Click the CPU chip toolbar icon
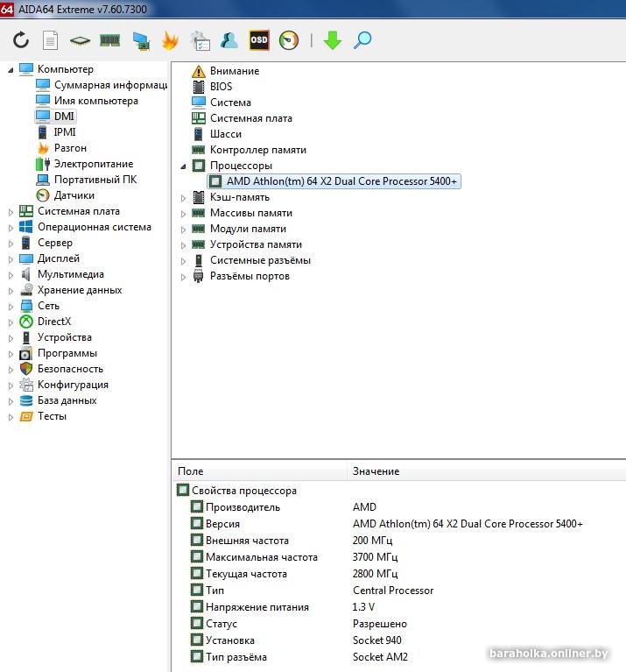The image size is (626, 672). (x=81, y=40)
